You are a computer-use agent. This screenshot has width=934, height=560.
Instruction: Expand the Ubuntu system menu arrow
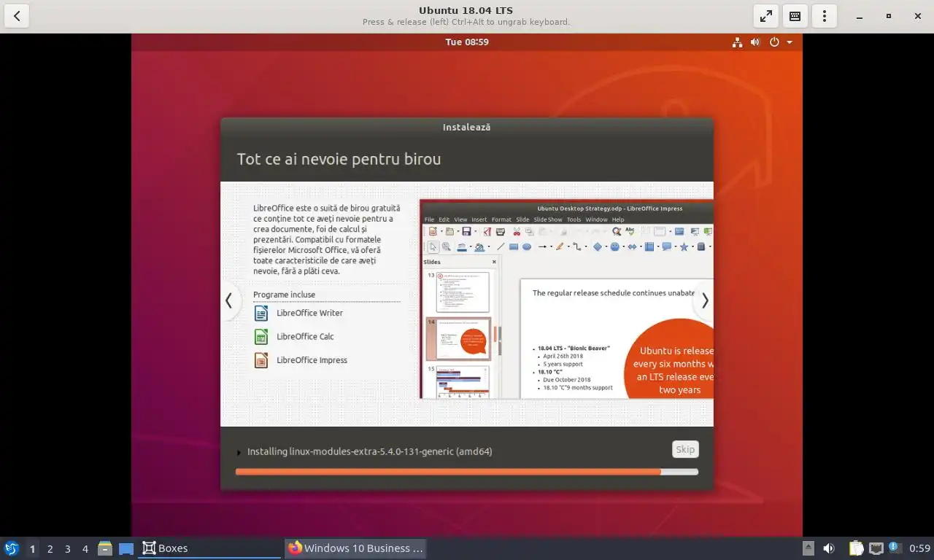[x=790, y=42]
